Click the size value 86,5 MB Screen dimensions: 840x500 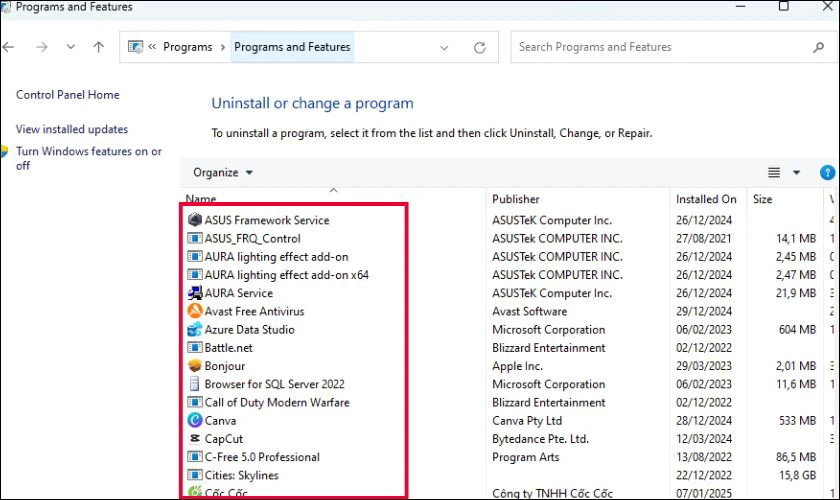click(796, 457)
